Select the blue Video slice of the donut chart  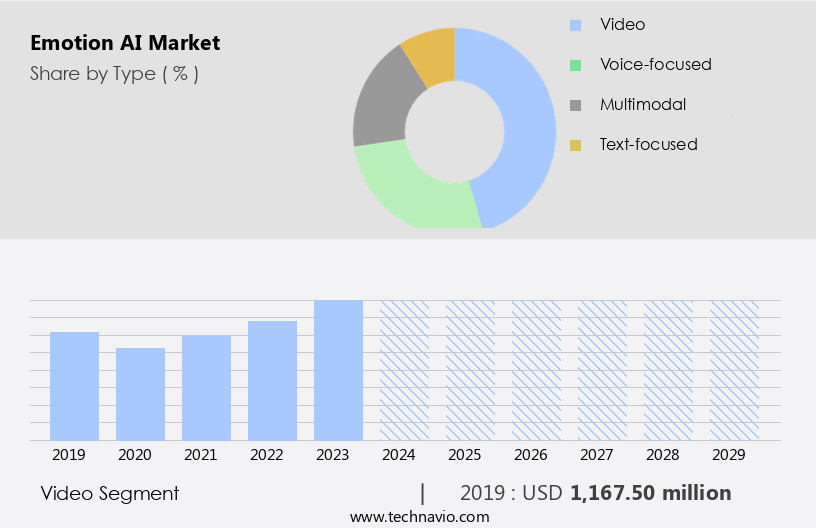[x=525, y=120]
